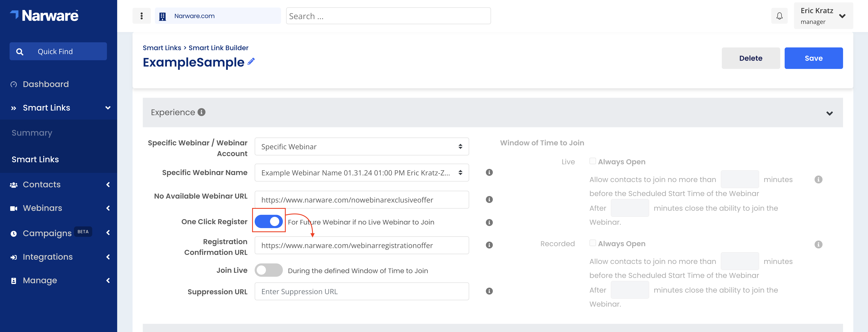Click the Manage badge icon

point(13,281)
